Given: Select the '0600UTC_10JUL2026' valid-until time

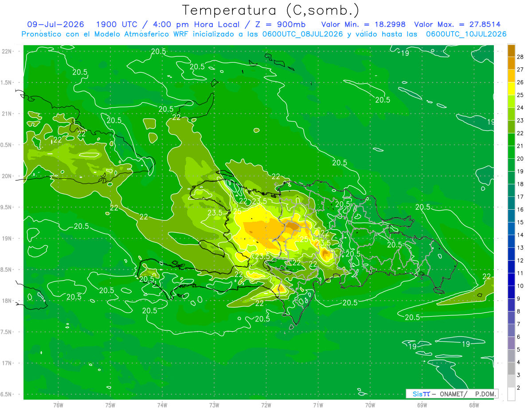Looking at the screenshot, I should click(x=467, y=34).
